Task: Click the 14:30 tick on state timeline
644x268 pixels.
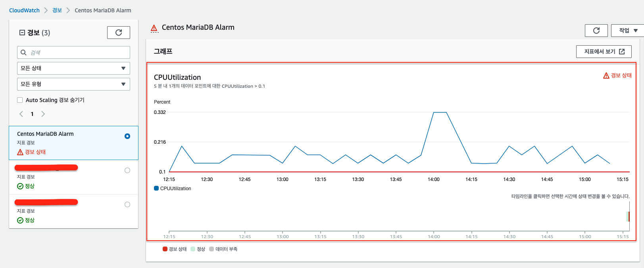Action: pyautogui.click(x=509, y=237)
